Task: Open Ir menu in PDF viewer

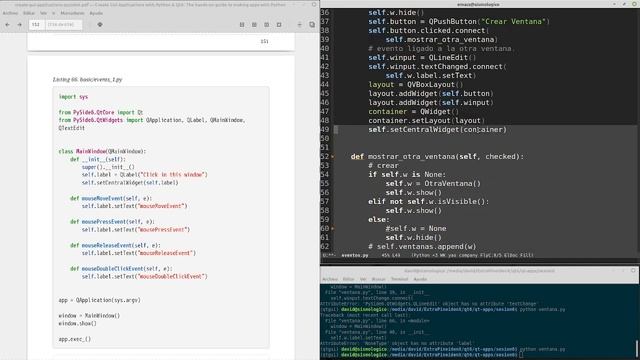Action: click(53, 13)
